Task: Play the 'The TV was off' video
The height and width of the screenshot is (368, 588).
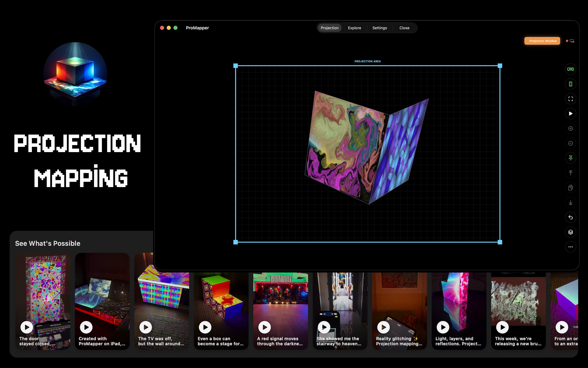Action: pos(146,327)
